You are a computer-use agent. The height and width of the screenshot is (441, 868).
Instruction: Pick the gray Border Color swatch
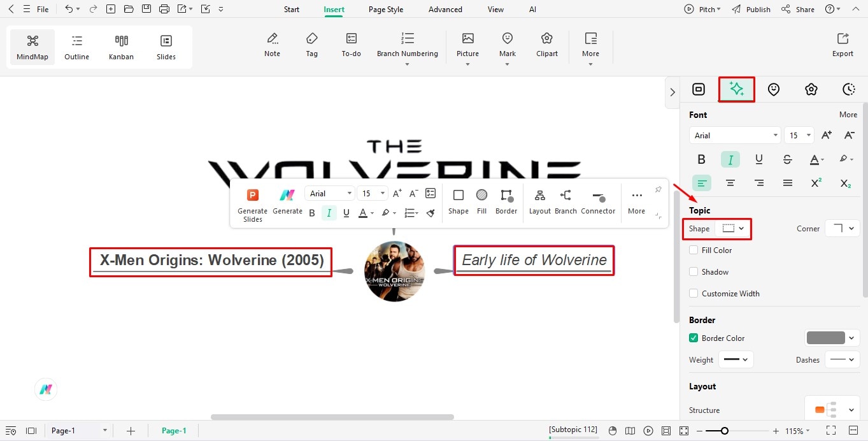coord(826,338)
